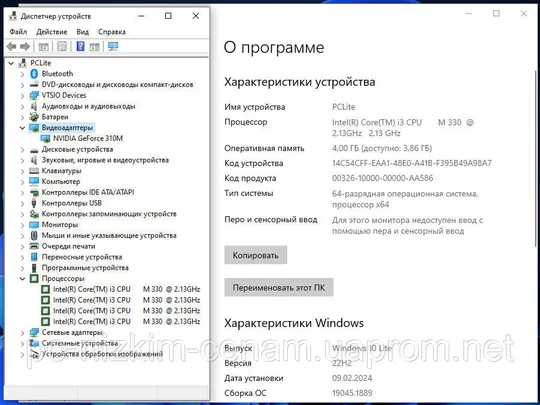The height and width of the screenshot is (405, 540).
Task: Click the Компьютер category icon
Action: pos(34,181)
